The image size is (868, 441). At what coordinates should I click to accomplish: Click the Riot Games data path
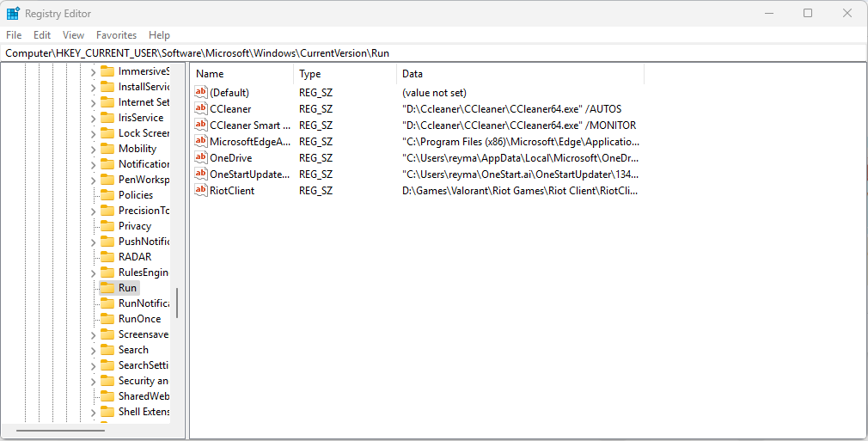520,191
